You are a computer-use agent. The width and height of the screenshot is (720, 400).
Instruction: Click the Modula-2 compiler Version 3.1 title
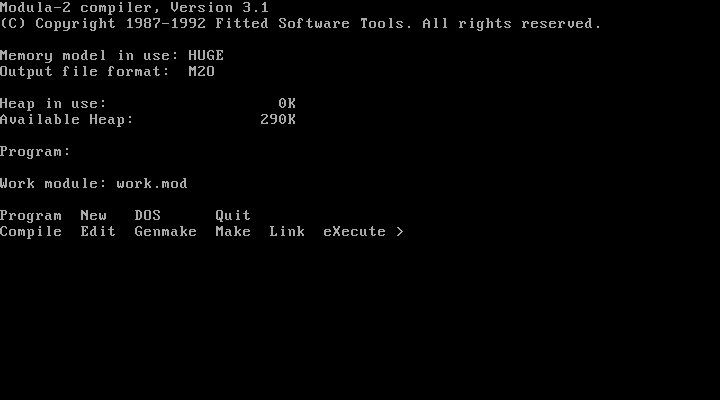(x=134, y=8)
